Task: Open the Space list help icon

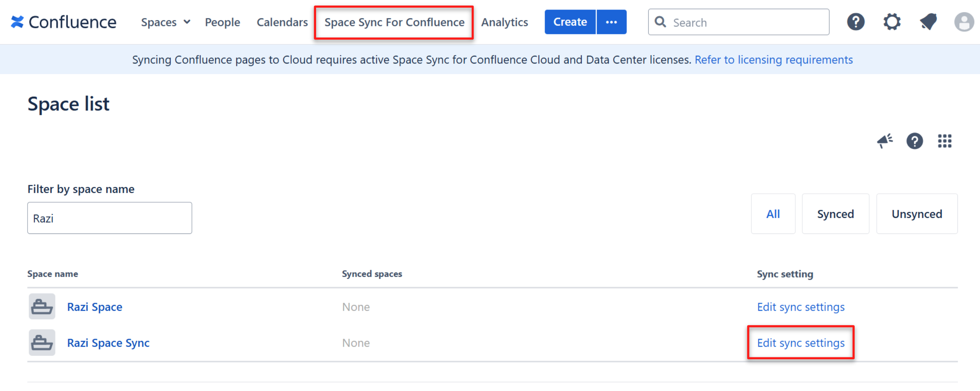Action: 914,141
